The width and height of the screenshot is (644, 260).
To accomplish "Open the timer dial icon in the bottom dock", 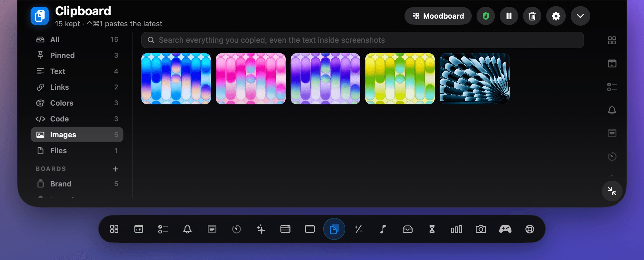I will (x=236, y=229).
